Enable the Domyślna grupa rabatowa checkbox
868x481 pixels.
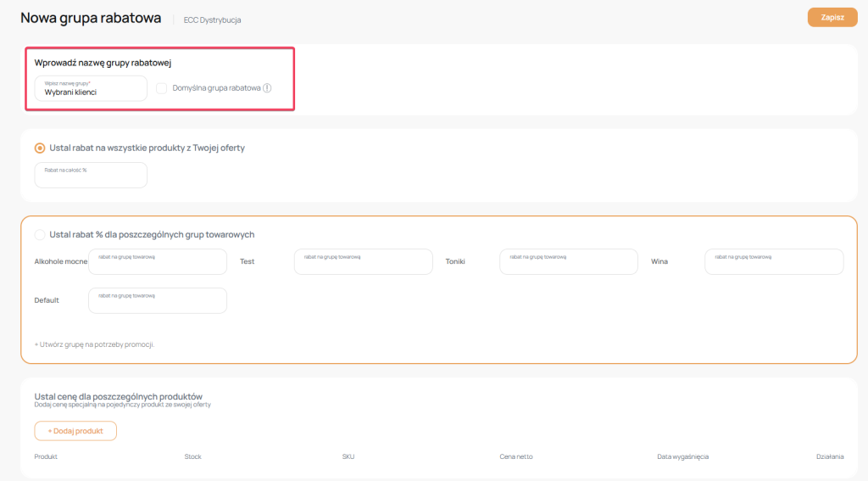[161, 87]
